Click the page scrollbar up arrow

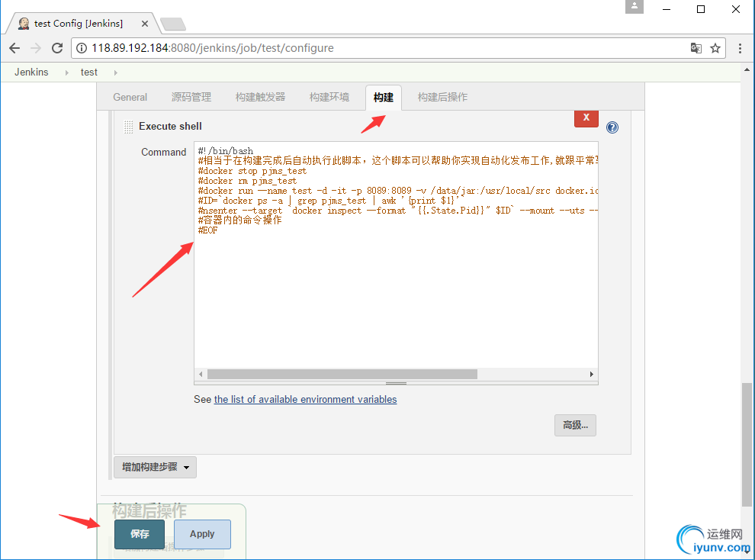point(747,70)
